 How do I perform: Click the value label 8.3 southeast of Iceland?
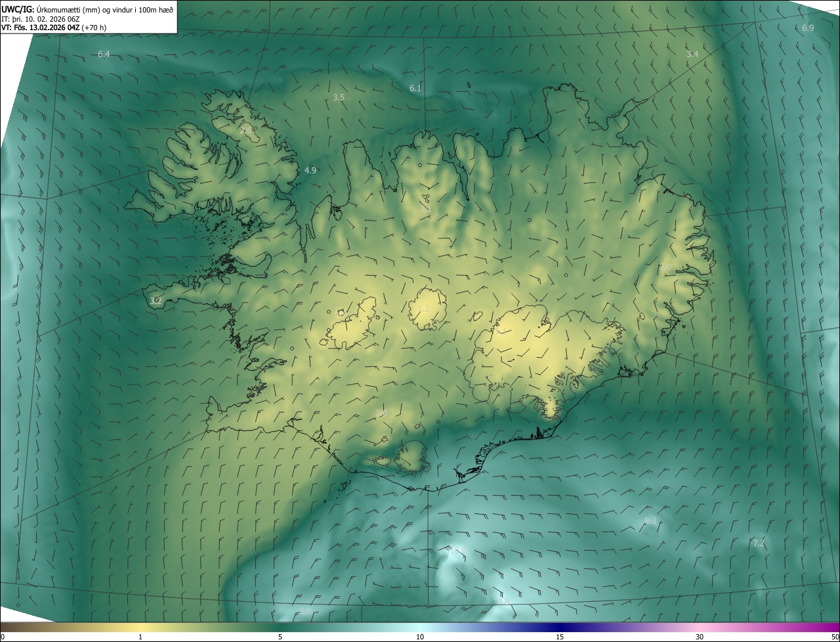[650, 521]
